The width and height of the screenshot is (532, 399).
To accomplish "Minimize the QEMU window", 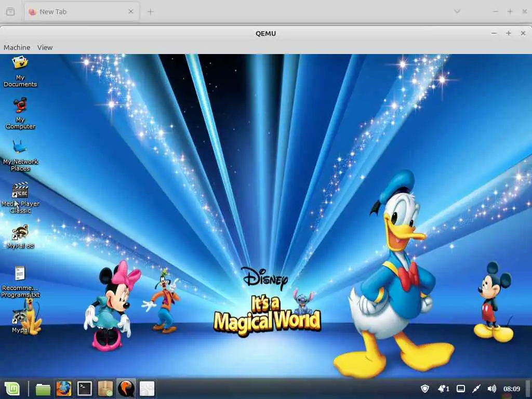I will [x=494, y=33].
